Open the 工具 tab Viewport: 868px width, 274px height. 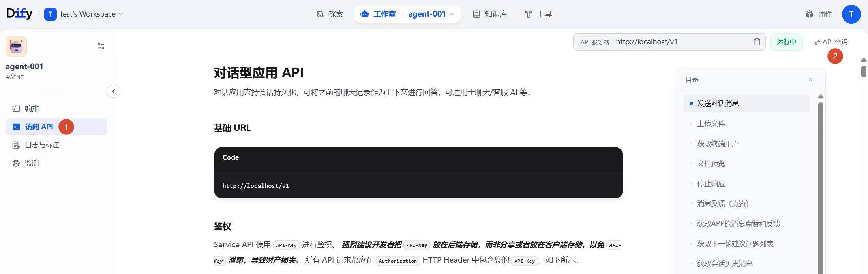coord(538,14)
